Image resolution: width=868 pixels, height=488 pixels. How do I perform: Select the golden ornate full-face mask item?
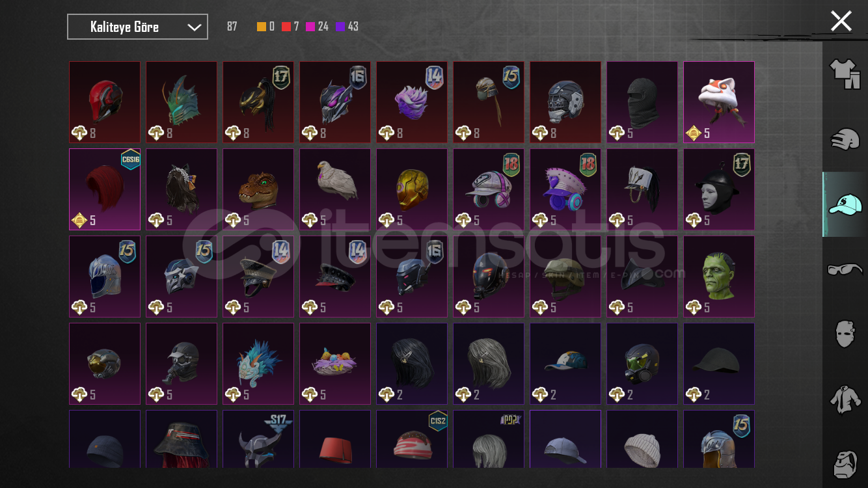point(412,189)
